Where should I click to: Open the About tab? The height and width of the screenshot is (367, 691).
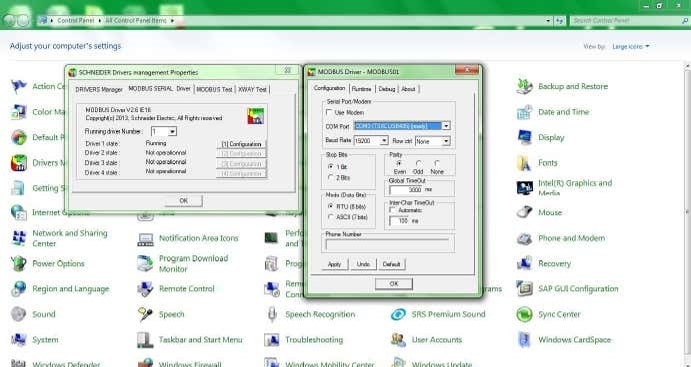coord(408,89)
